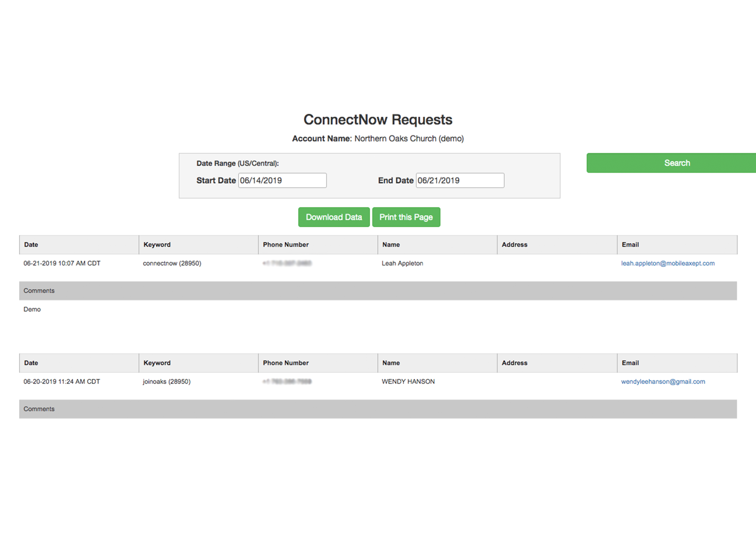Click the Date Range (US/Central) label
The image size is (756, 540).
[x=237, y=163]
